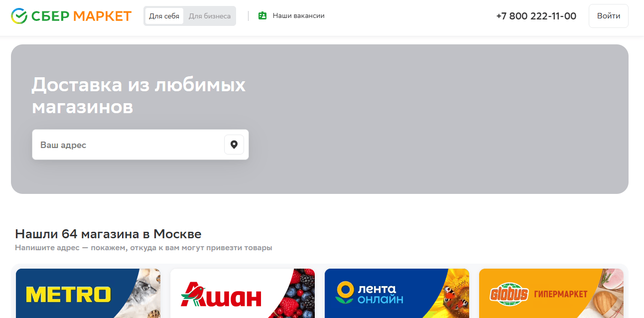
Task: Click the «ОНЛАЙН» text on Лента card
Action: [381, 300]
